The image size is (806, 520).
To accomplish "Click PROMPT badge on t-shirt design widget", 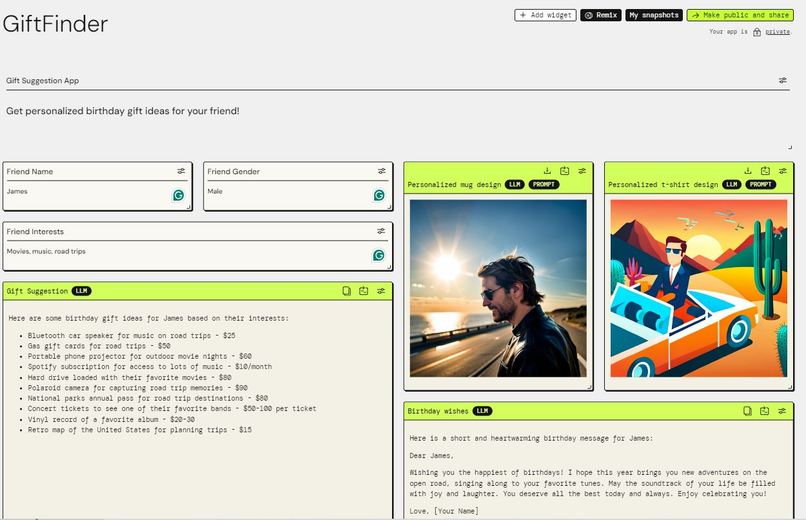I will tap(761, 184).
